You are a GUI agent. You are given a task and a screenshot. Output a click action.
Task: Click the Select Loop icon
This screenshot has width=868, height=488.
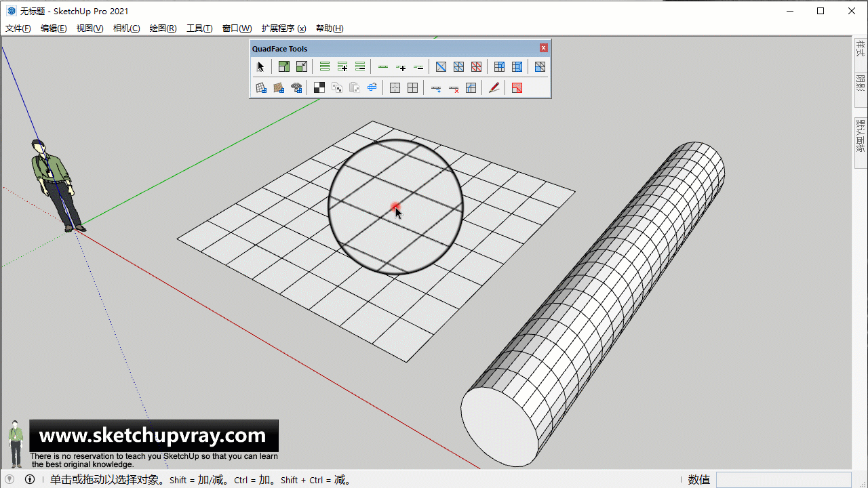click(x=383, y=66)
